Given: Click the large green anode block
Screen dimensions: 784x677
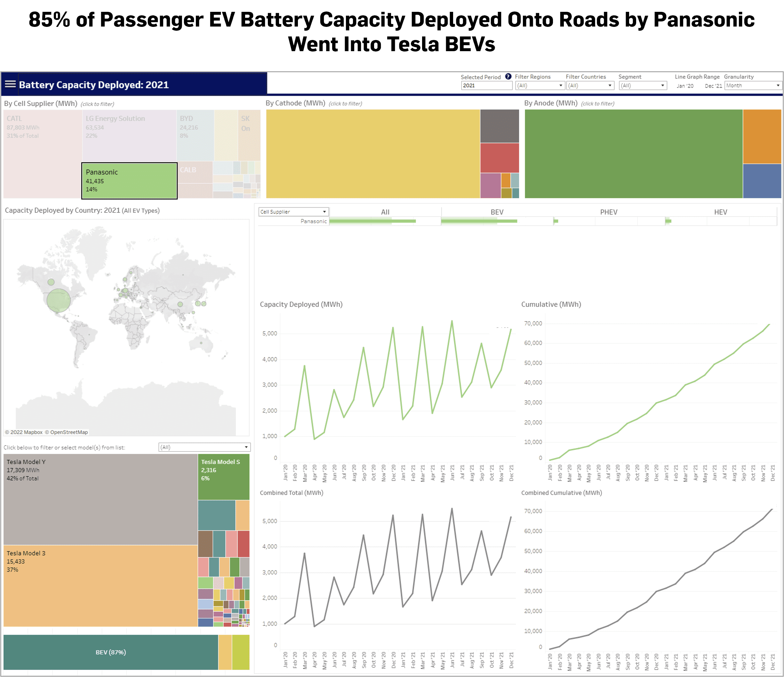Looking at the screenshot, I should (633, 154).
